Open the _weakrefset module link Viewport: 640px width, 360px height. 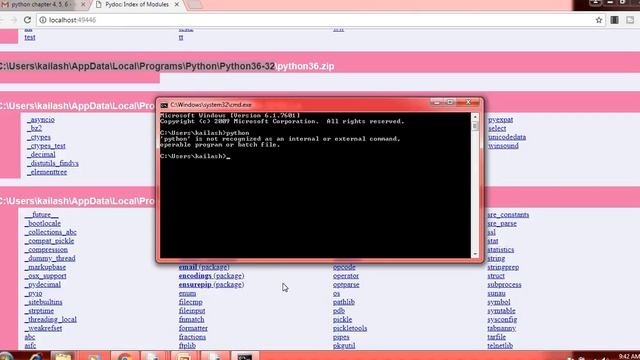(x=43, y=328)
